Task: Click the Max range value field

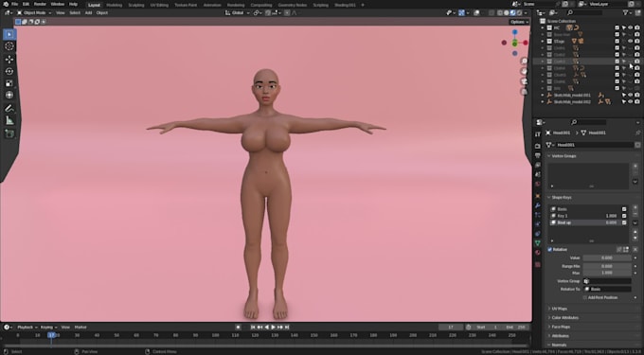Action: (607, 273)
